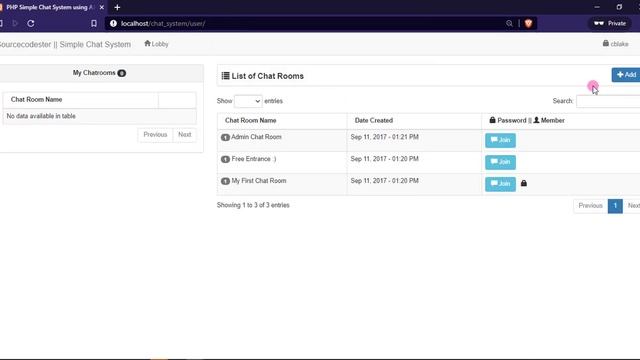
Task: Click member count badge of Admin Chat Room
Action: coord(225,137)
